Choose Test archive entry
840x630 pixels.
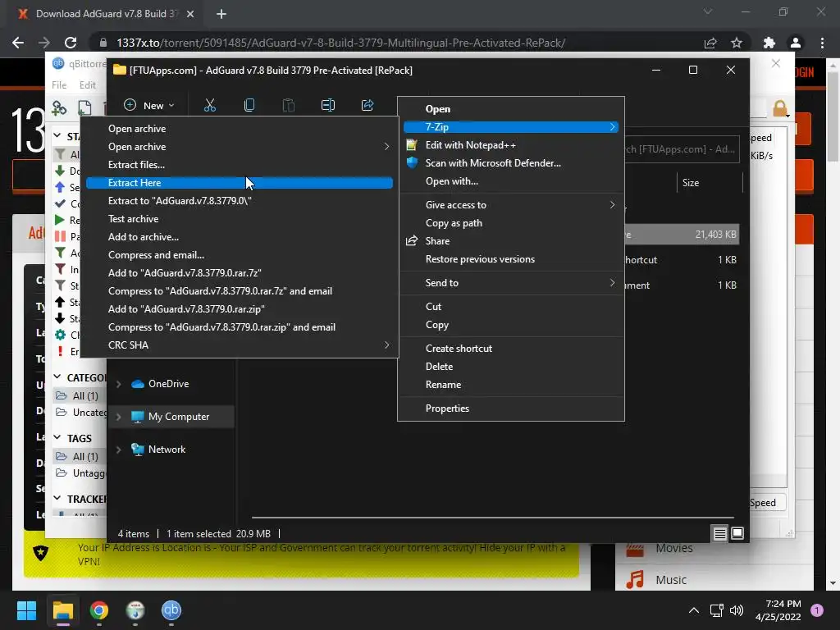click(x=134, y=218)
